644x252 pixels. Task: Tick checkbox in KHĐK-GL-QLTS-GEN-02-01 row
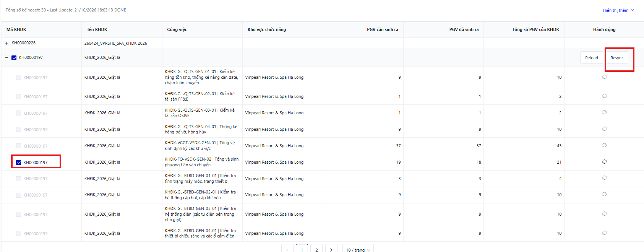tap(18, 97)
